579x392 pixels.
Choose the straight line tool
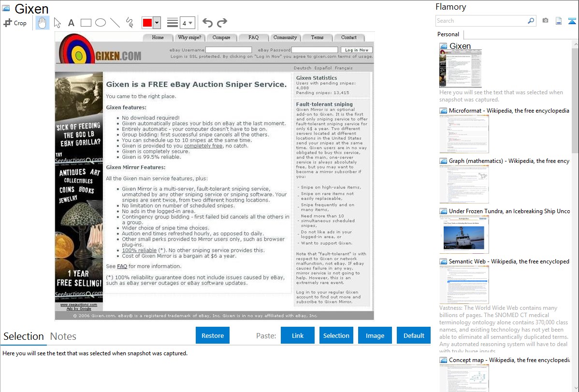(x=115, y=23)
